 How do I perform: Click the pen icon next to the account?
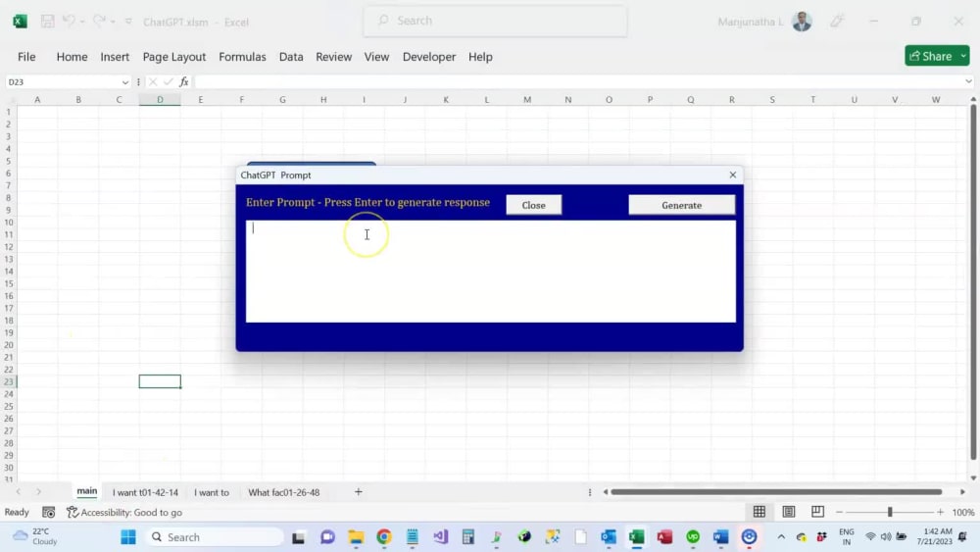(x=837, y=22)
